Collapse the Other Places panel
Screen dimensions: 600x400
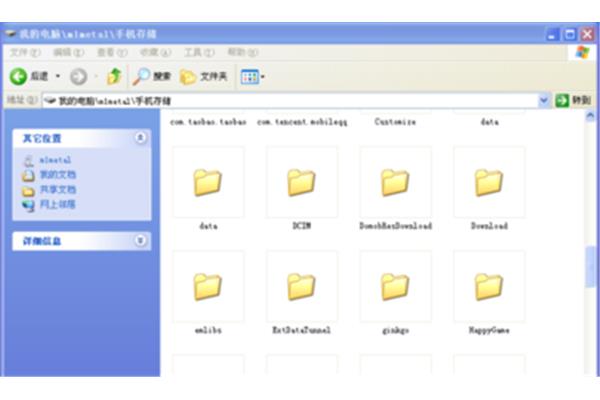(x=140, y=137)
